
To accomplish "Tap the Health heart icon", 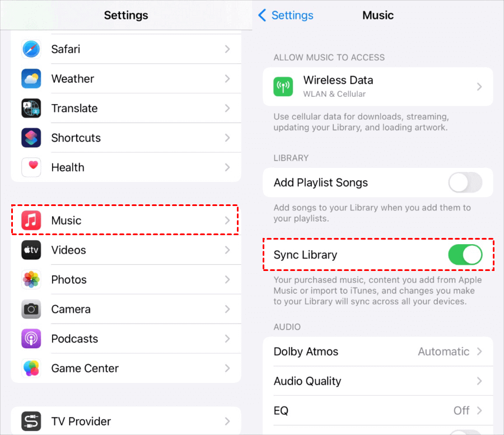I will pos(31,167).
